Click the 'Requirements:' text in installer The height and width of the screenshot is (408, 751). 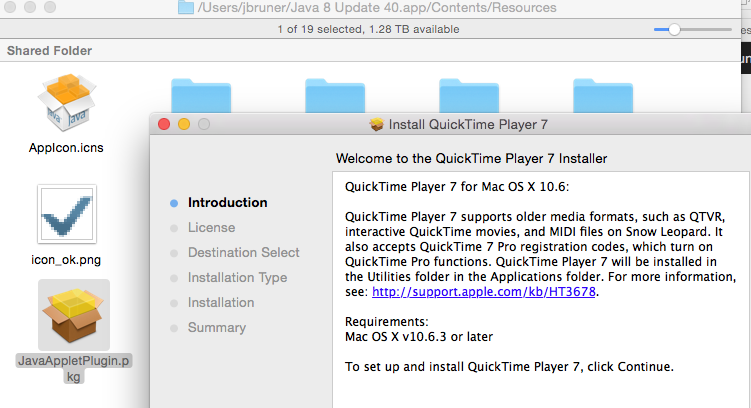click(387, 321)
